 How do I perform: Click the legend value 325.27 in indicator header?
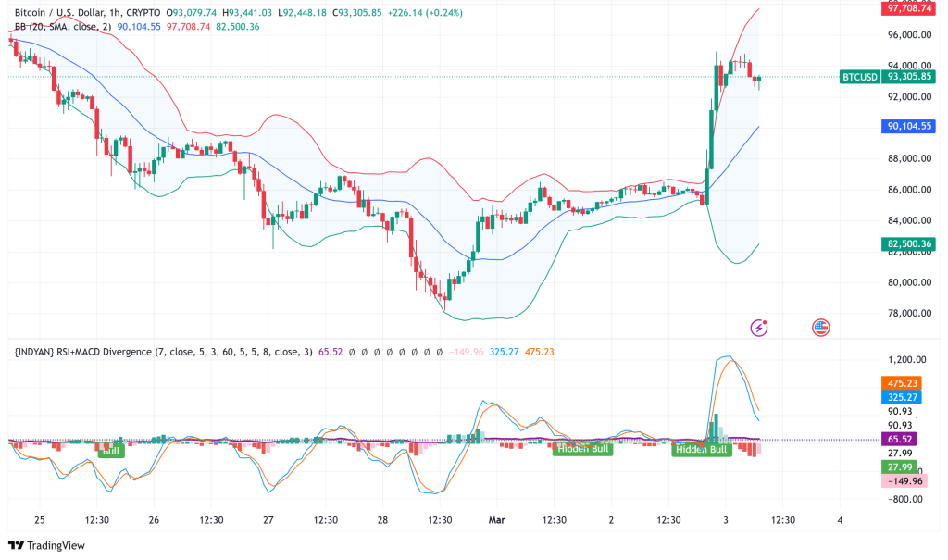tap(505, 352)
